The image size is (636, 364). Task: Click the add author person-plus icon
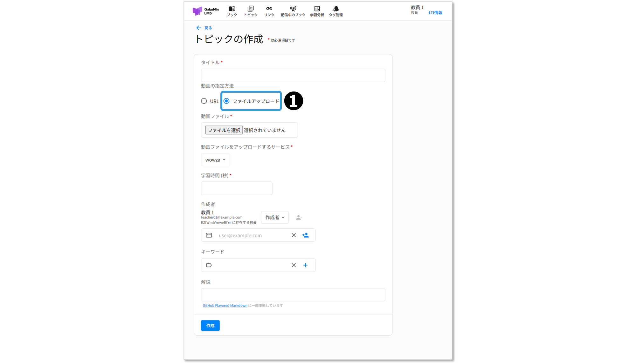[305, 235]
